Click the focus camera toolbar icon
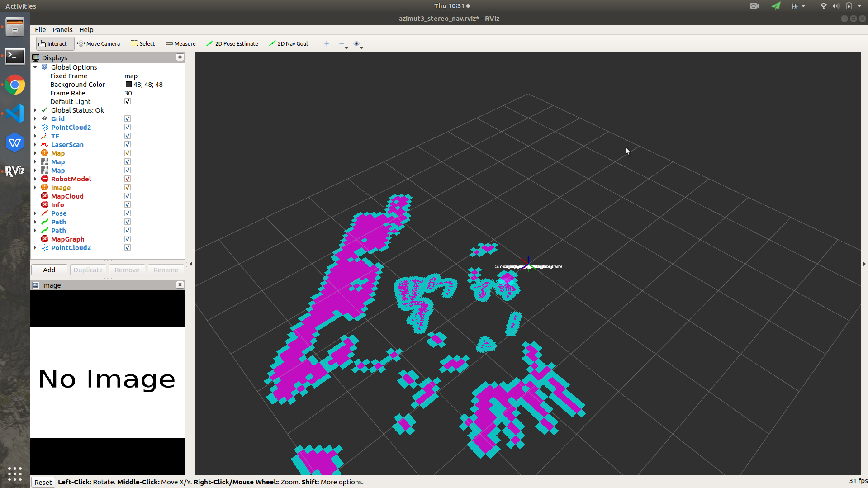Screen dimensions: 868x488 pos(357,43)
